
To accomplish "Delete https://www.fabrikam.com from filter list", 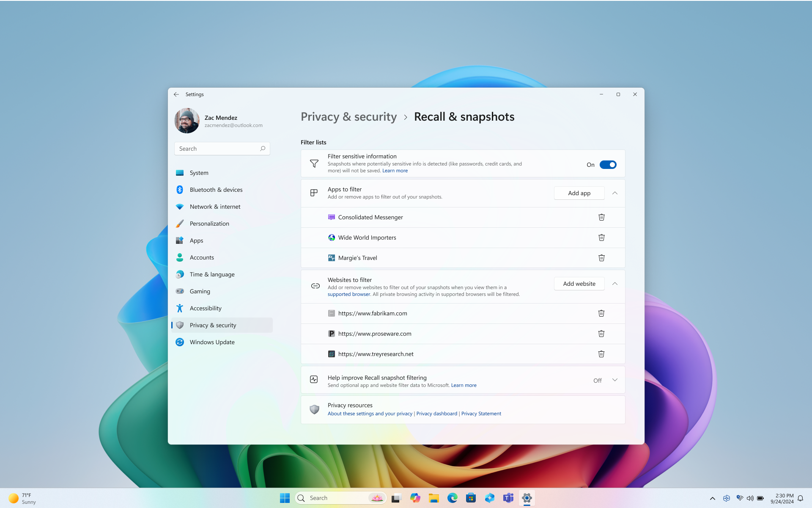I will click(x=601, y=313).
